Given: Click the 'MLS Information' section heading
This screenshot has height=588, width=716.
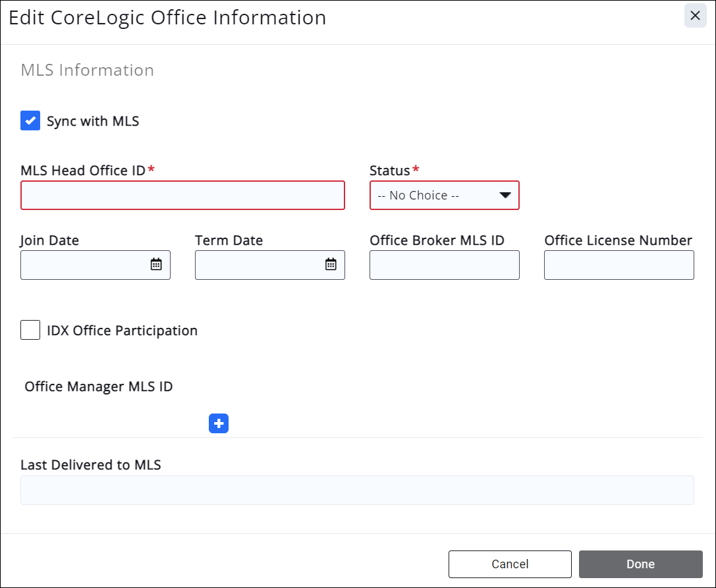Looking at the screenshot, I should click(x=88, y=70).
